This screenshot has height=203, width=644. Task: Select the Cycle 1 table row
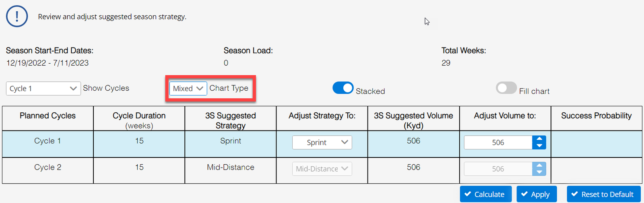click(x=322, y=144)
